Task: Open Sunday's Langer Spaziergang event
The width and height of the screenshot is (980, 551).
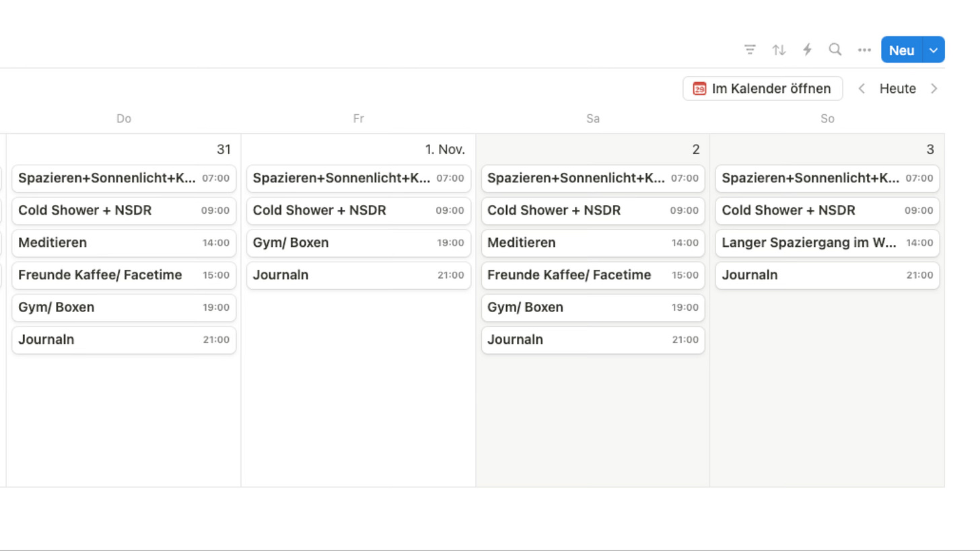Action: coord(827,243)
